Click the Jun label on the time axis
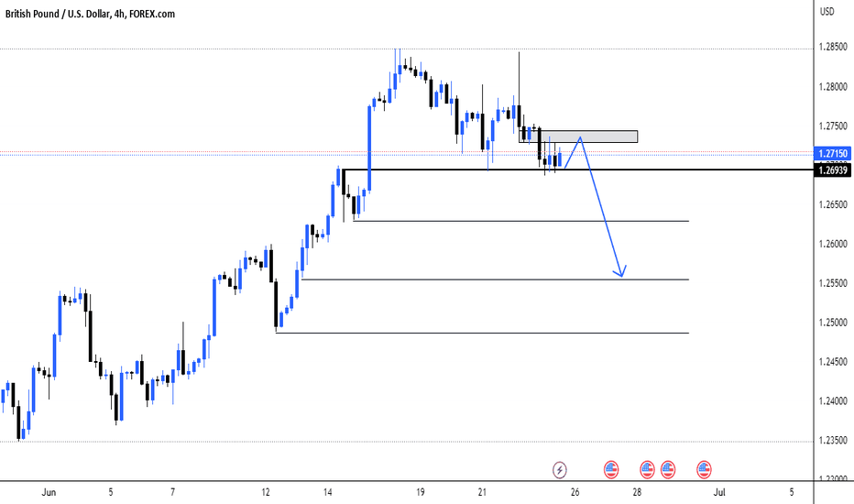The image size is (854, 504). click(49, 492)
